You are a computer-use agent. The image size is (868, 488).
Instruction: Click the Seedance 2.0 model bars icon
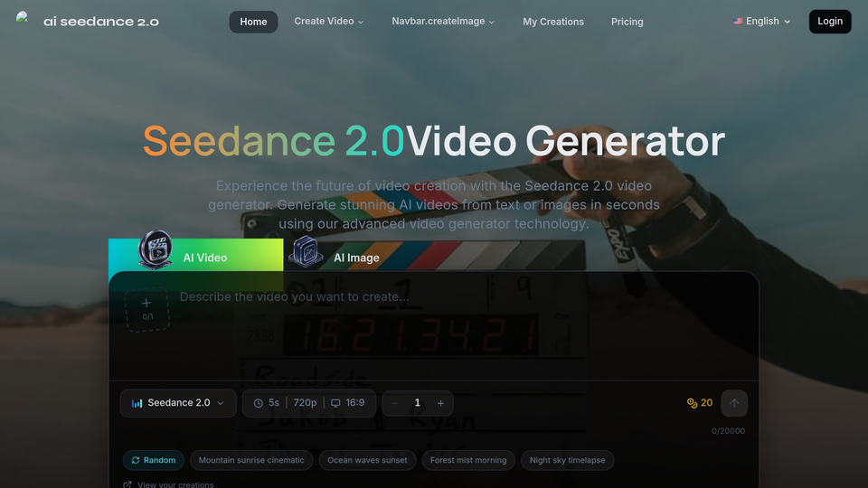coord(137,403)
